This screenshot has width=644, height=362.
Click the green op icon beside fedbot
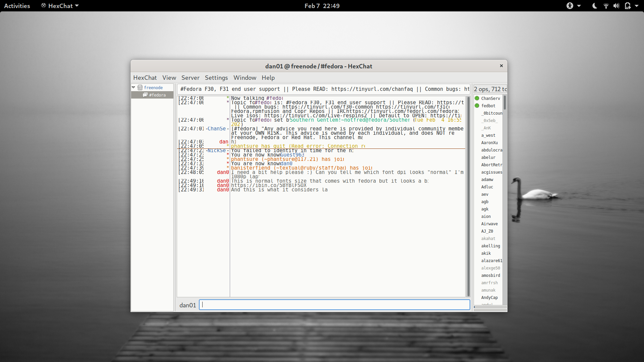(477, 106)
